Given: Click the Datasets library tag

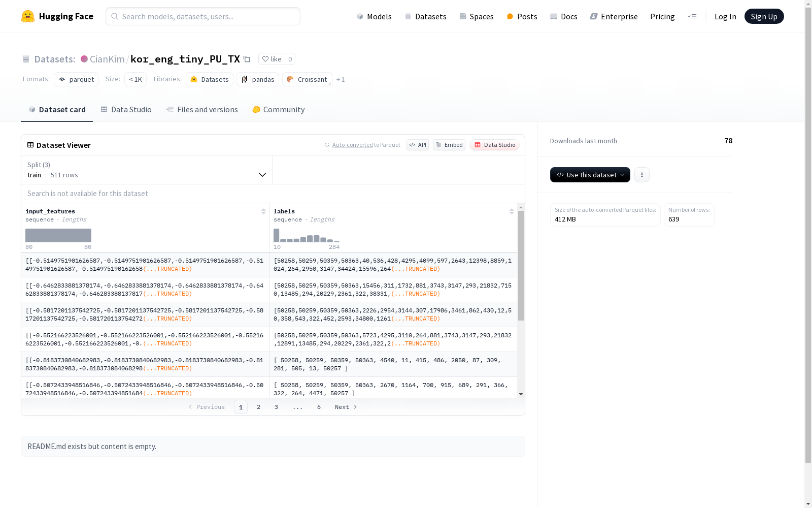Looking at the screenshot, I should (210, 79).
